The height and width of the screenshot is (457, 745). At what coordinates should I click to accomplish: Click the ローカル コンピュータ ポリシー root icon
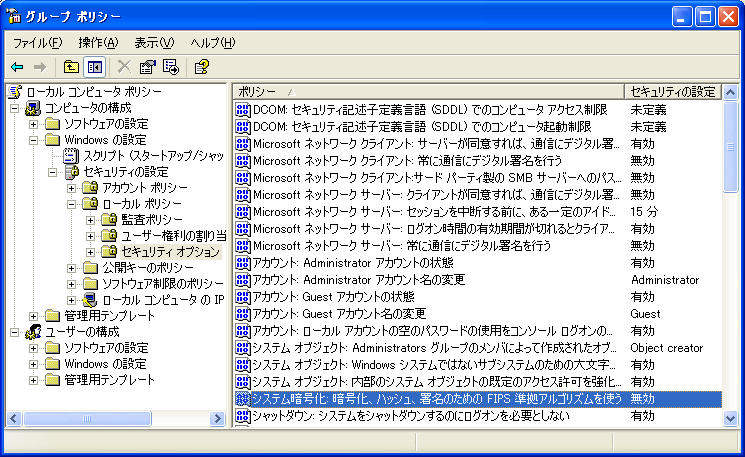[x=15, y=92]
